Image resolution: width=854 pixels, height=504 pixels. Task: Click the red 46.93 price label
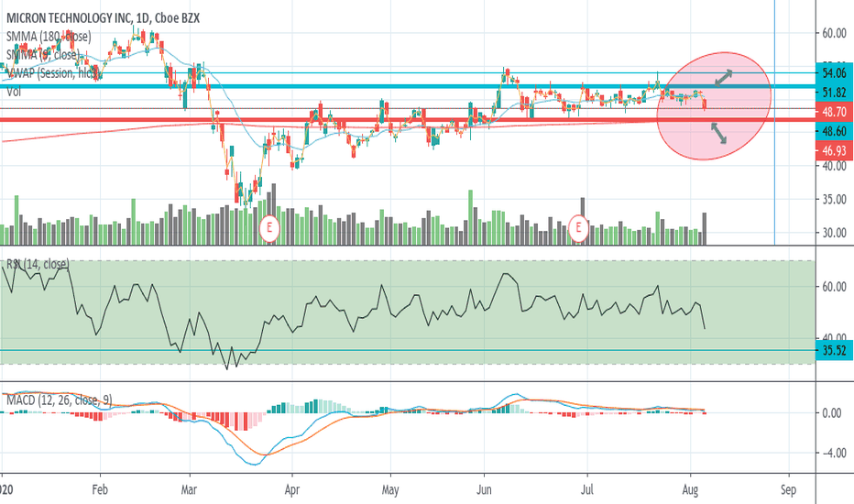[835, 150]
